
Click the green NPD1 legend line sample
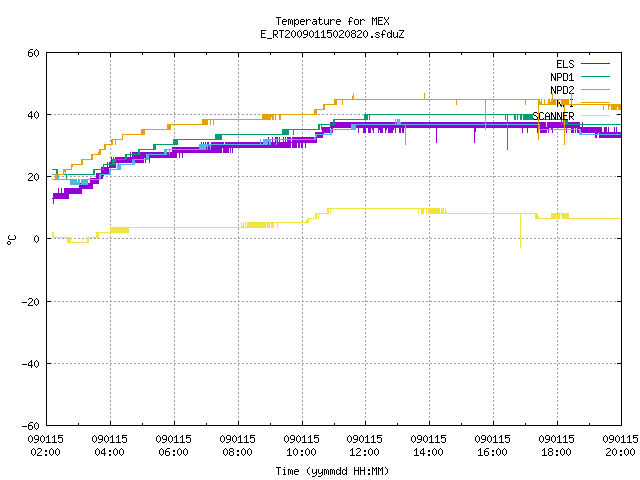tap(595, 76)
